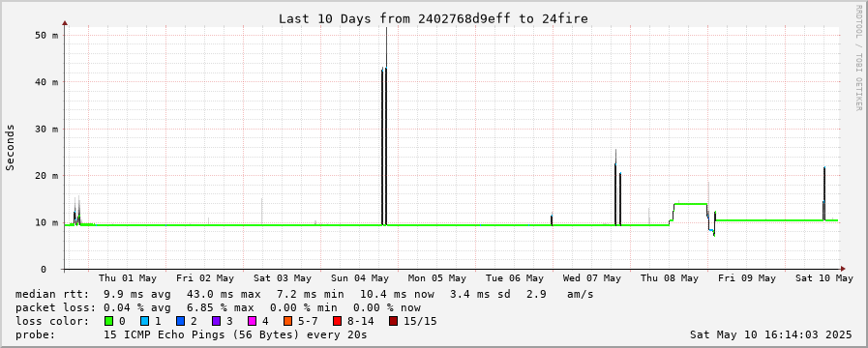Click the blue loss color 2 swatch
Viewport: 868px width, 348px height.
pyautogui.click(x=180, y=321)
